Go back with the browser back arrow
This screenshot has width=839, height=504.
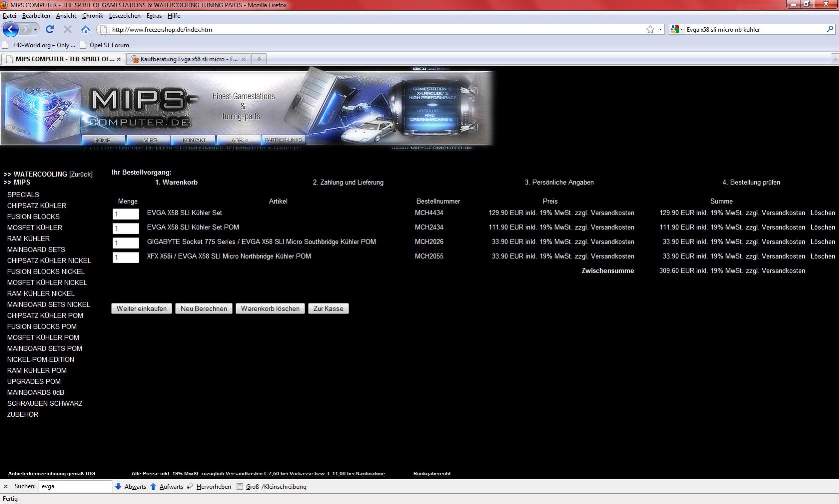pyautogui.click(x=10, y=29)
